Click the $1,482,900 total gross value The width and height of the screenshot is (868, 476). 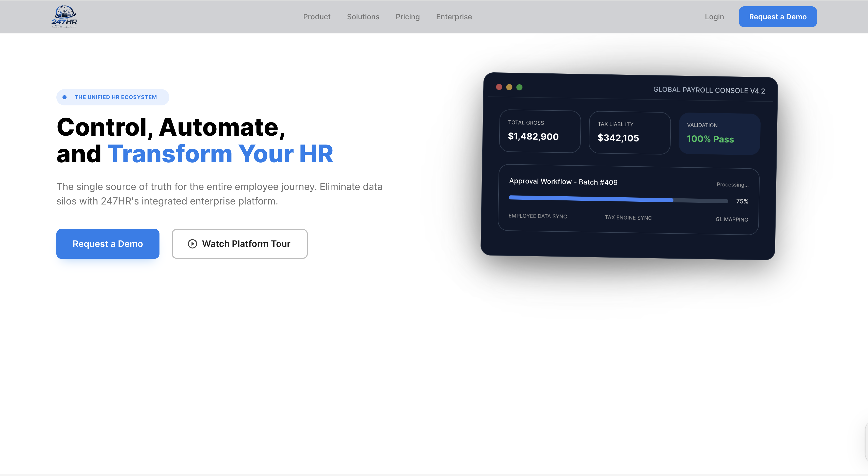(x=533, y=136)
